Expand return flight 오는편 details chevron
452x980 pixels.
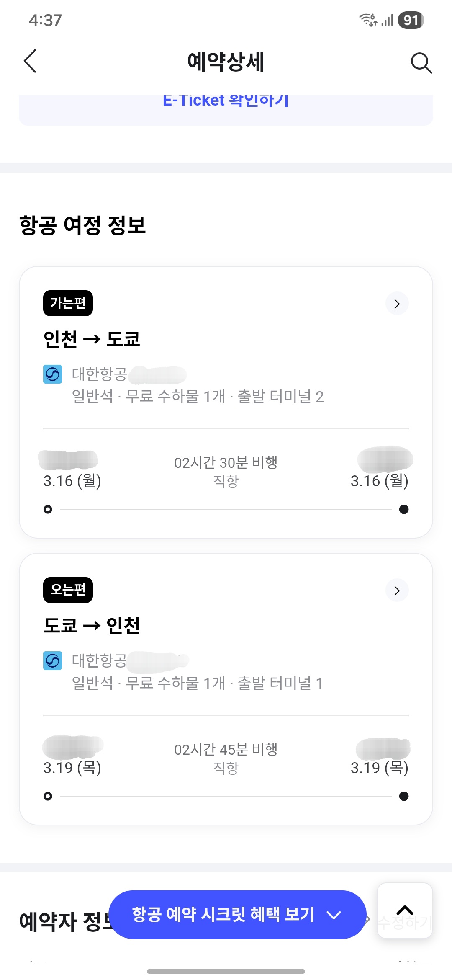point(397,591)
